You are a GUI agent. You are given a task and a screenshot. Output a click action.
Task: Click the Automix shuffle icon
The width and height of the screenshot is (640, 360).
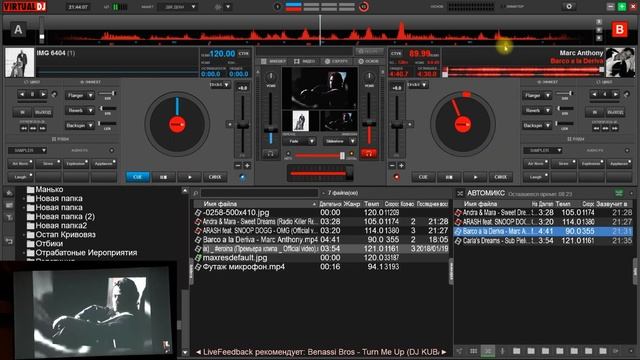pyautogui.click(x=460, y=193)
